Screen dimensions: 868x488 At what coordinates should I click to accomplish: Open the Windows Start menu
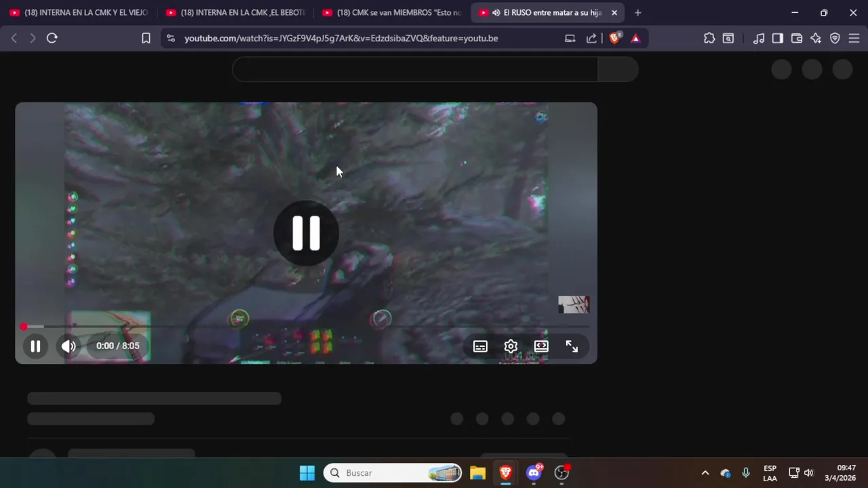[x=307, y=472]
